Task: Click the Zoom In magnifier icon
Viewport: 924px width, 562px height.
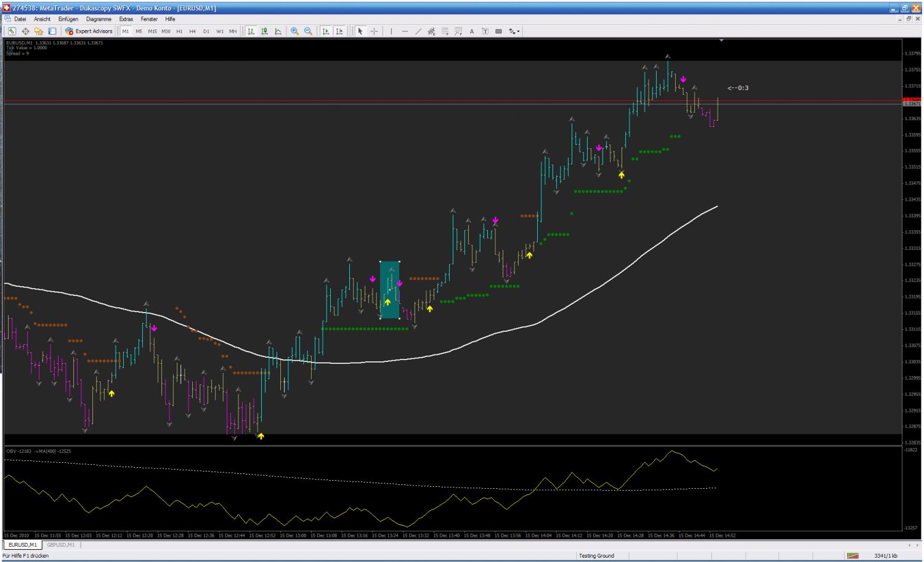Action: tap(294, 31)
